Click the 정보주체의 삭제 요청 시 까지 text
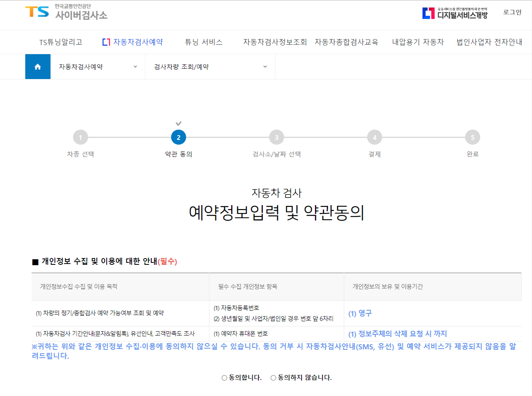 (397, 334)
